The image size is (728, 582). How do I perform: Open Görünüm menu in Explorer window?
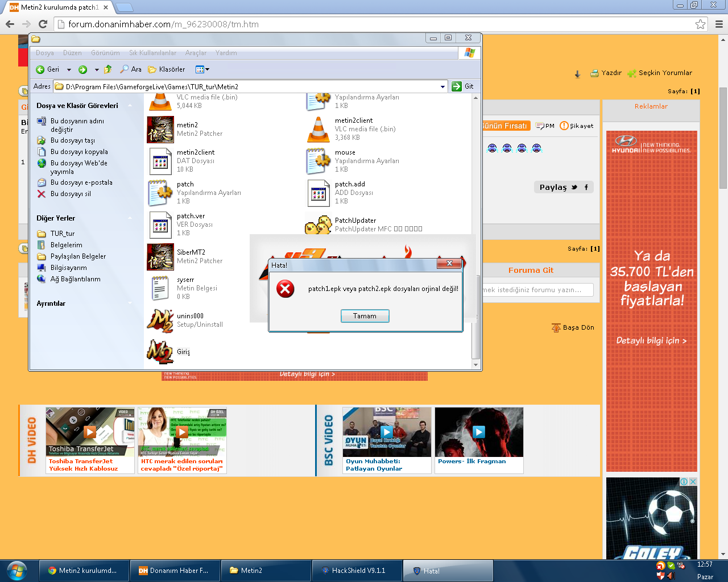pyautogui.click(x=105, y=53)
